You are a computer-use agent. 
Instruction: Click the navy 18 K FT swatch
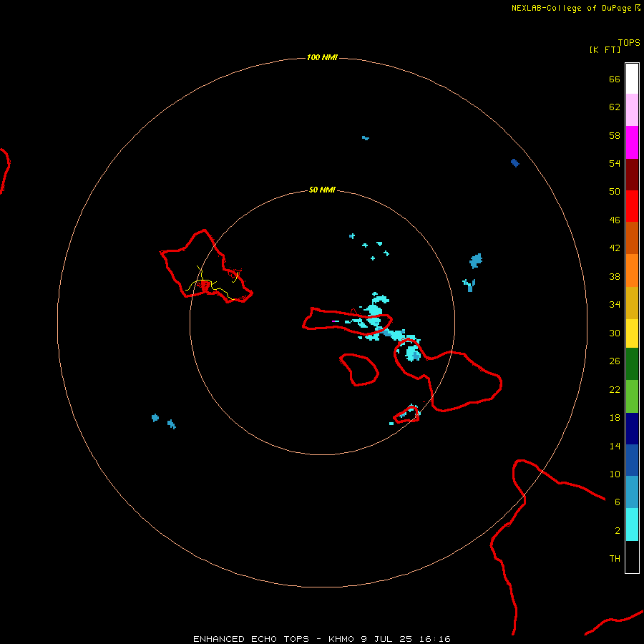632,429
